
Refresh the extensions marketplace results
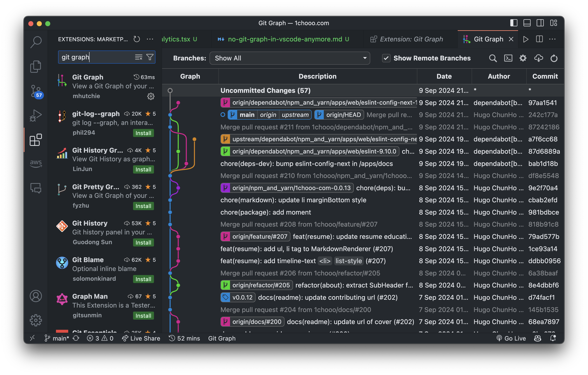[136, 39]
